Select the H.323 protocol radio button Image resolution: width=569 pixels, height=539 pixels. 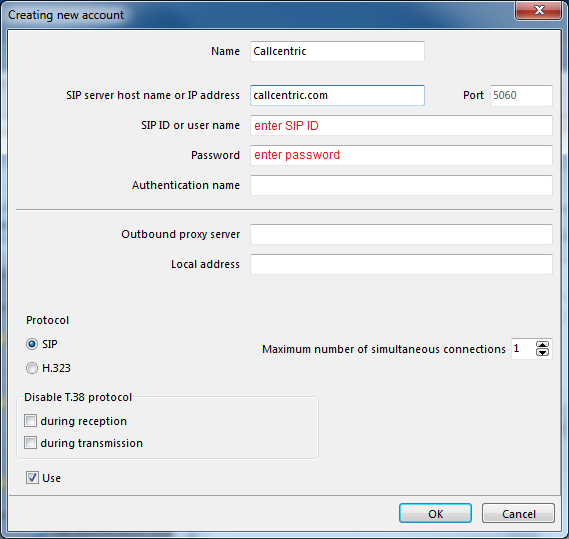(32, 368)
